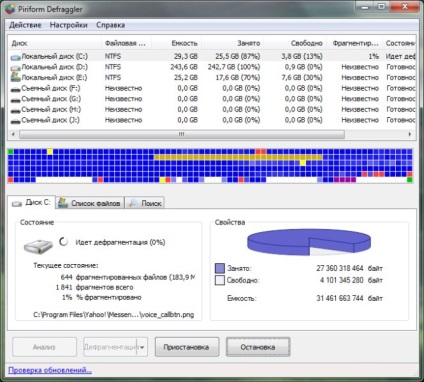424x382 pixels.
Task: Click the long olive-yellow block strip in drive map
Action: click(x=238, y=157)
